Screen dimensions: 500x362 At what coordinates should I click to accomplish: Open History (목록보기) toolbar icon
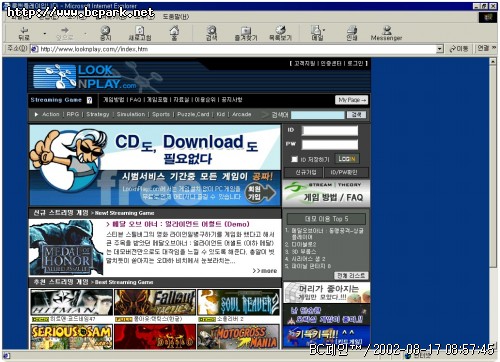point(280,33)
